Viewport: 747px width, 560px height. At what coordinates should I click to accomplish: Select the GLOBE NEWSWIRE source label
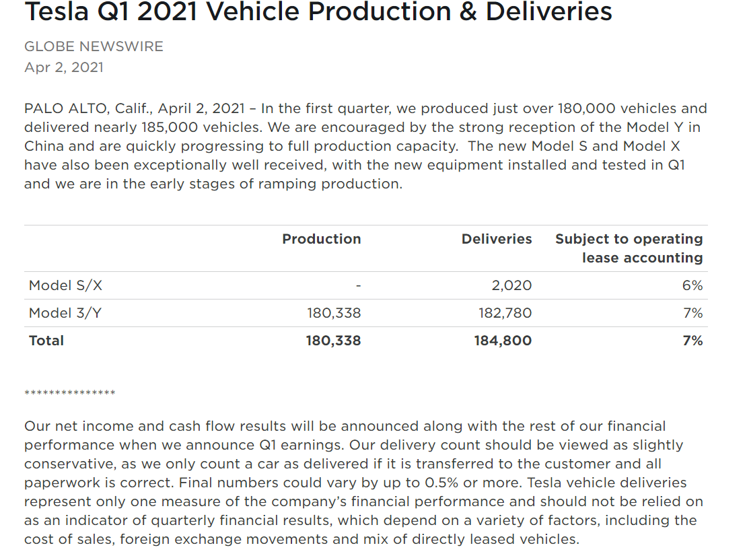coord(94,46)
